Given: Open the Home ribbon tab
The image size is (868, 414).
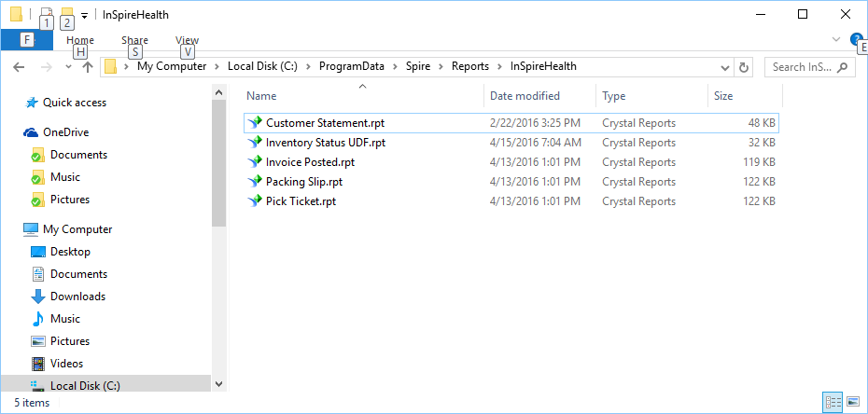Looking at the screenshot, I should [80, 40].
